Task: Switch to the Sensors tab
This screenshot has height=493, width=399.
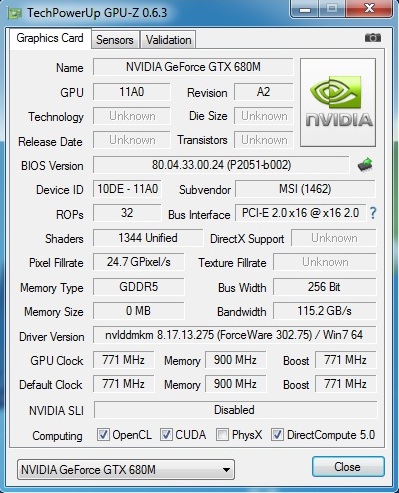Action: [x=115, y=40]
